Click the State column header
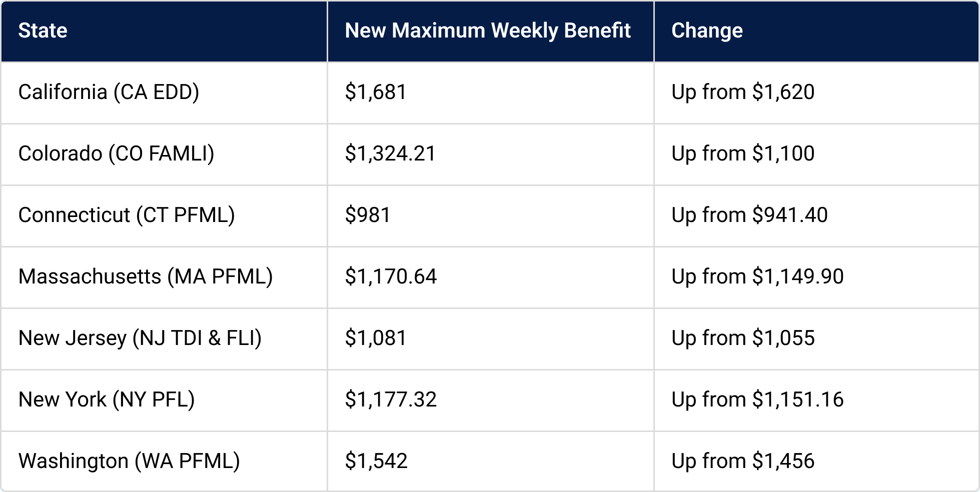Viewport: 980px width, 492px height. [43, 31]
